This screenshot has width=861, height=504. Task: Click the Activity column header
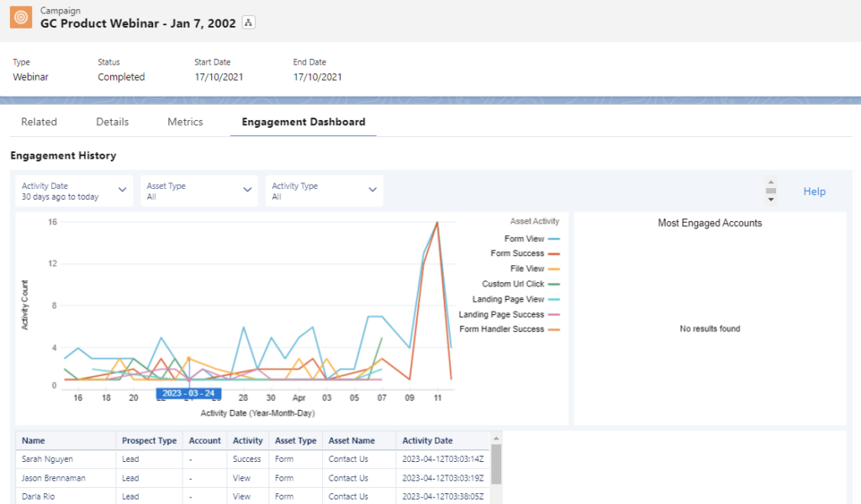pyautogui.click(x=248, y=440)
